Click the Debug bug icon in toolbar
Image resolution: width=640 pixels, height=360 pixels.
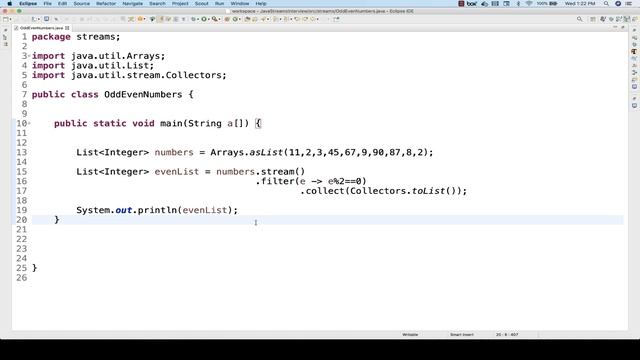coord(193,19)
